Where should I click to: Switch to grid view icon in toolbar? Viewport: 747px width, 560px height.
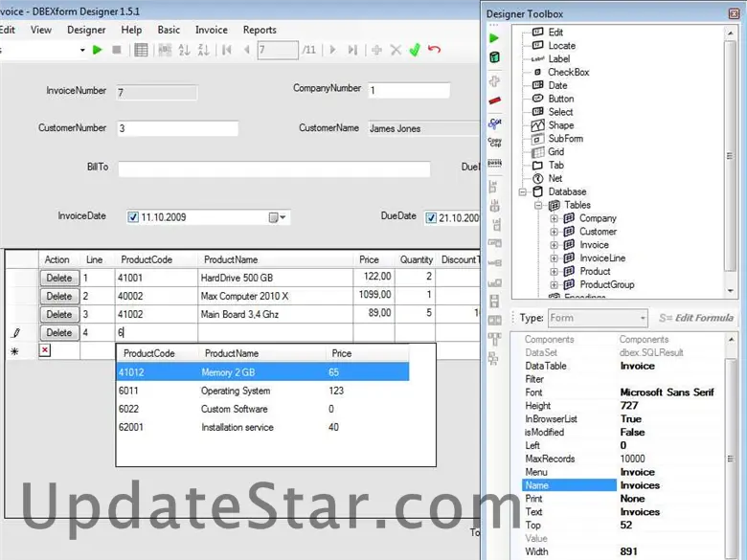coord(141,50)
